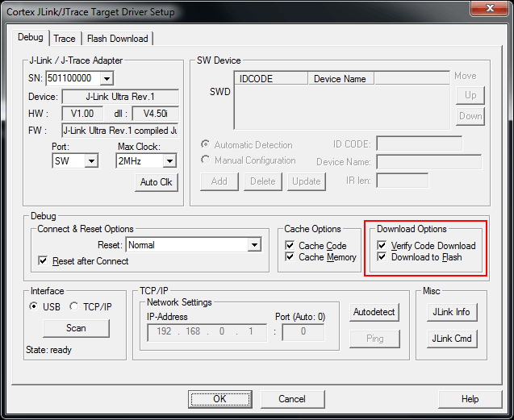Image resolution: width=514 pixels, height=420 pixels.
Task: Open the Reset dropdown set to Normal
Action: (255, 244)
